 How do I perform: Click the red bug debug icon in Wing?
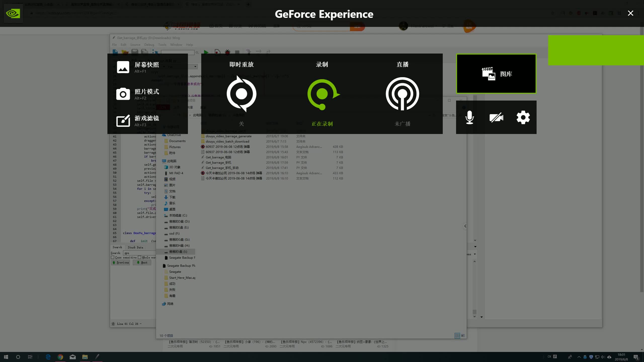(227, 52)
